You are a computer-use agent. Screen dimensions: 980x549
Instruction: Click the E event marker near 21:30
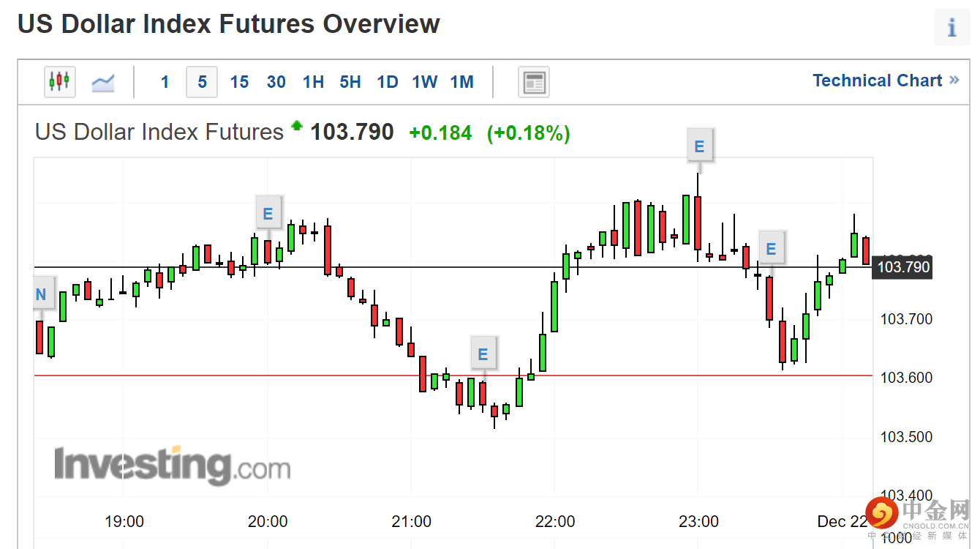tap(483, 355)
